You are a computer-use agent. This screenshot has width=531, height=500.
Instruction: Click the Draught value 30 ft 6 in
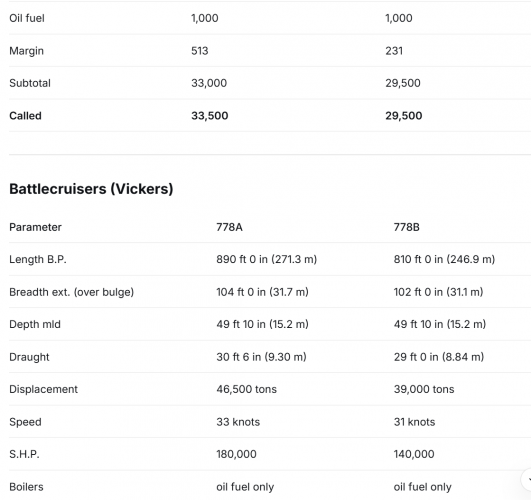tap(261, 357)
